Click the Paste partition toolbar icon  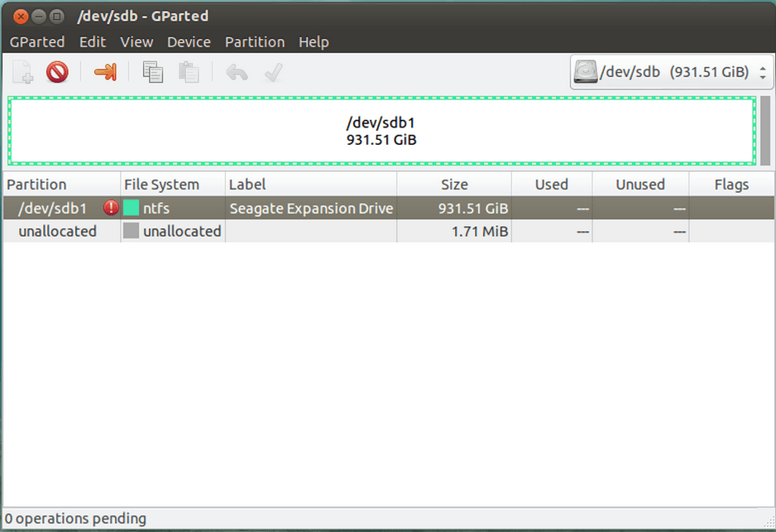189,73
